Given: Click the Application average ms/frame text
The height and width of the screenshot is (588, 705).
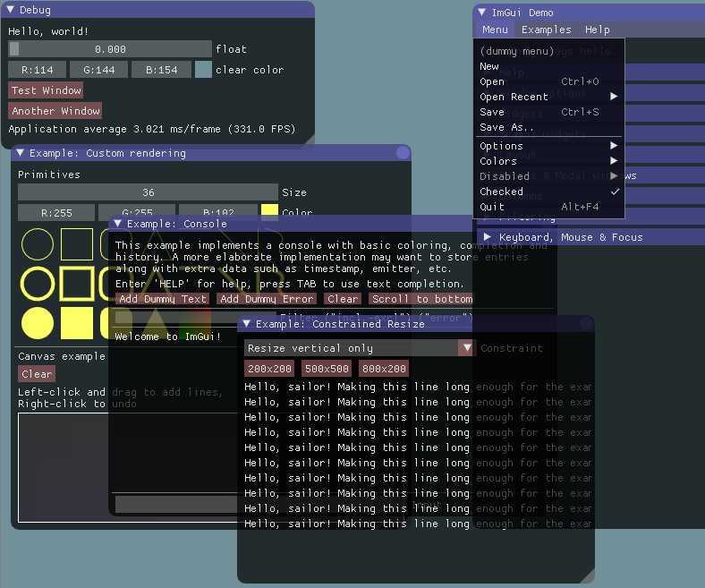Looking at the screenshot, I should pyautogui.click(x=152, y=129).
